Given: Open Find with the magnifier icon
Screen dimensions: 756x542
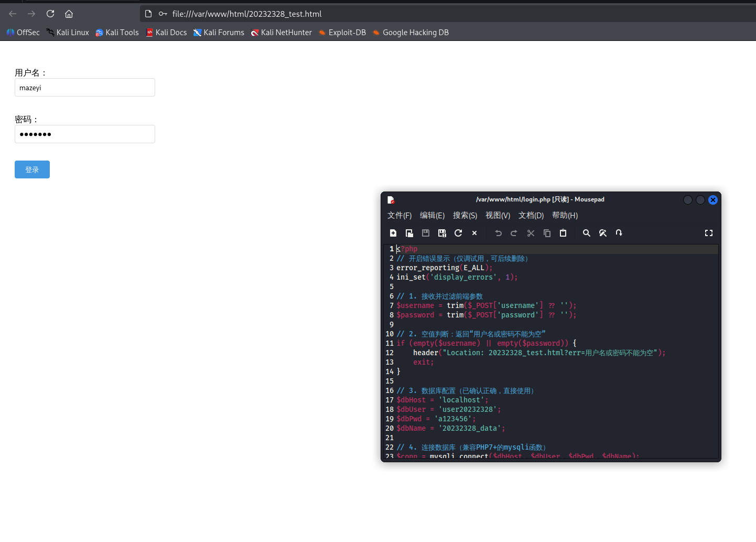Looking at the screenshot, I should coord(587,233).
